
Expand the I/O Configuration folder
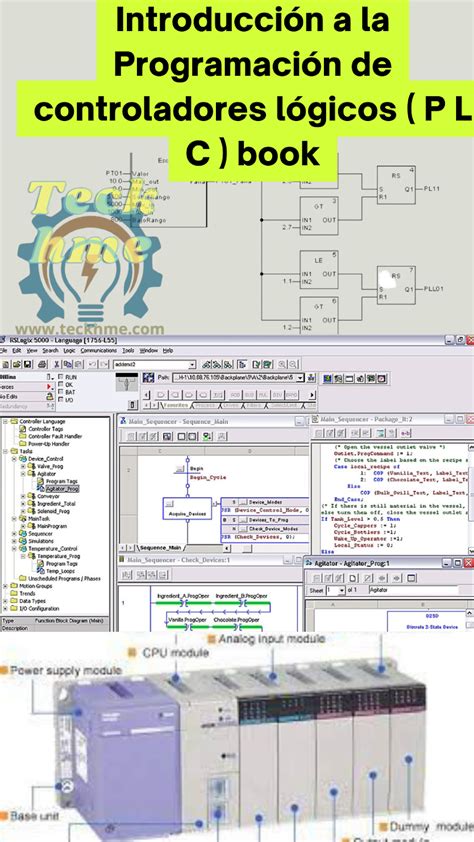5,608
